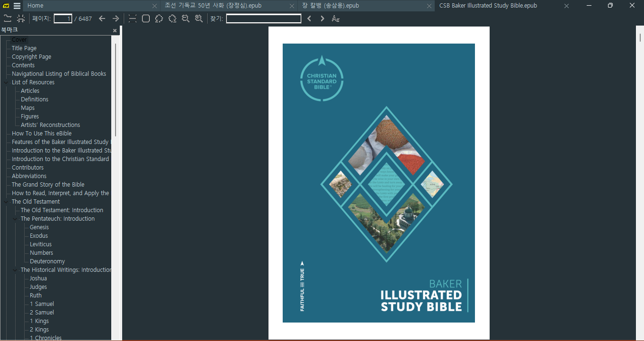Image resolution: width=644 pixels, height=341 pixels.
Task: Select the Figures bookmark
Action: (x=30, y=117)
